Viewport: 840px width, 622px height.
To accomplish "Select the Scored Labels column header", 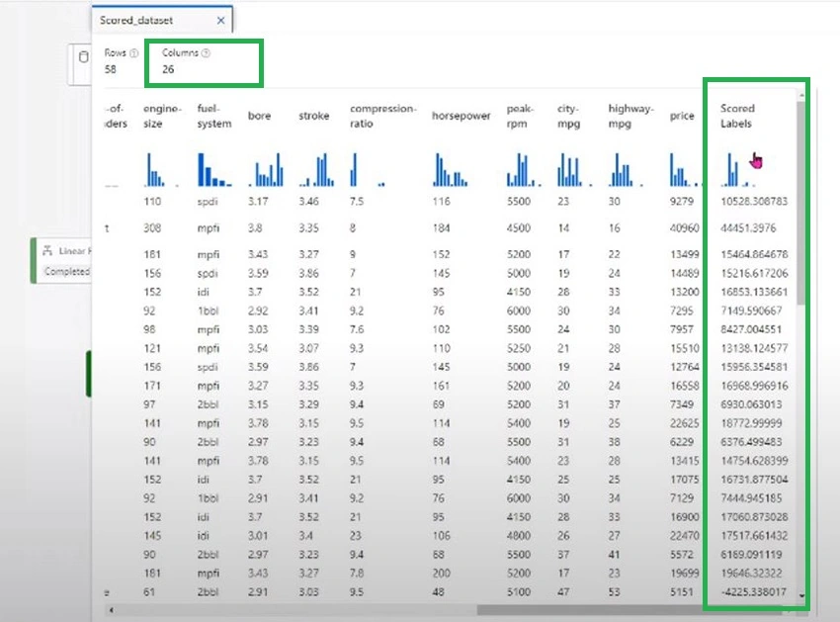I will coord(737,116).
